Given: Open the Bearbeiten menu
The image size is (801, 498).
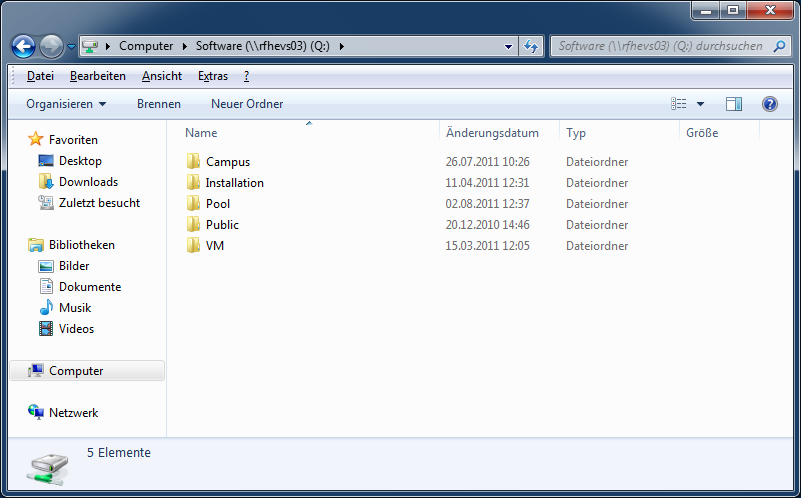Looking at the screenshot, I should point(98,76).
